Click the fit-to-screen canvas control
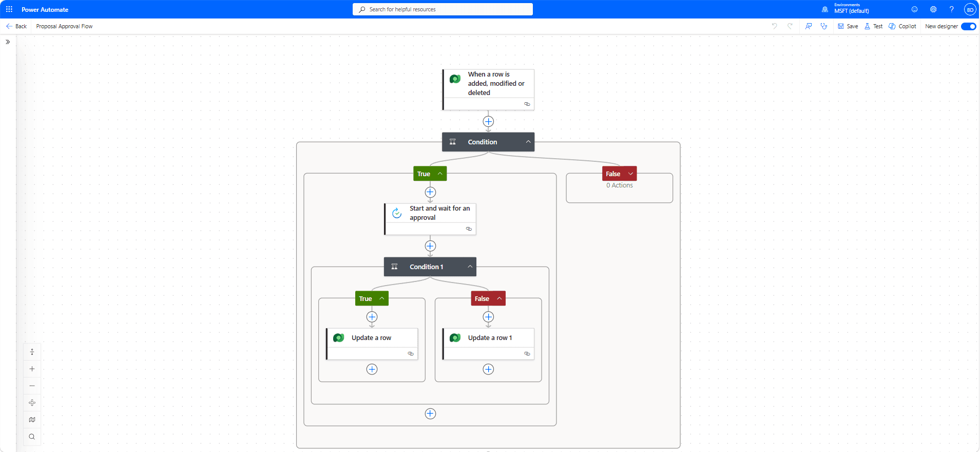Screen dimensions: 980x452 [x=32, y=403]
